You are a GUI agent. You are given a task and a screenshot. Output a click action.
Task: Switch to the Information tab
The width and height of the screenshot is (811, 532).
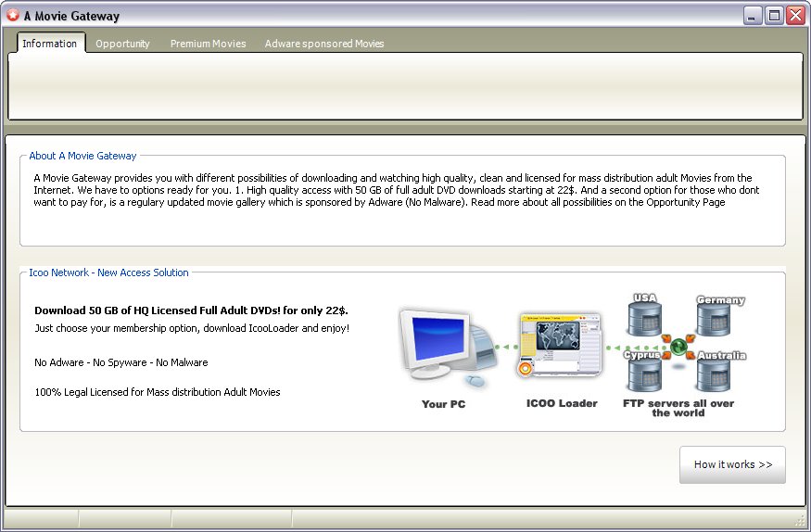tap(50, 43)
